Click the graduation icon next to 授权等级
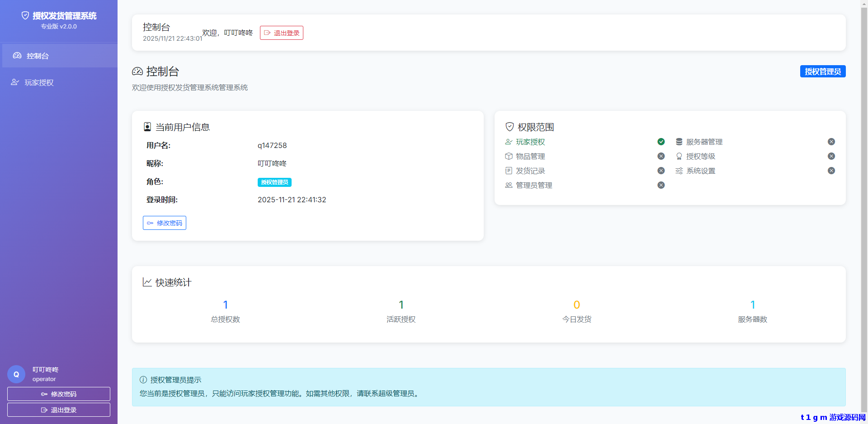Screen dimensions: 868x424 pos(679,156)
